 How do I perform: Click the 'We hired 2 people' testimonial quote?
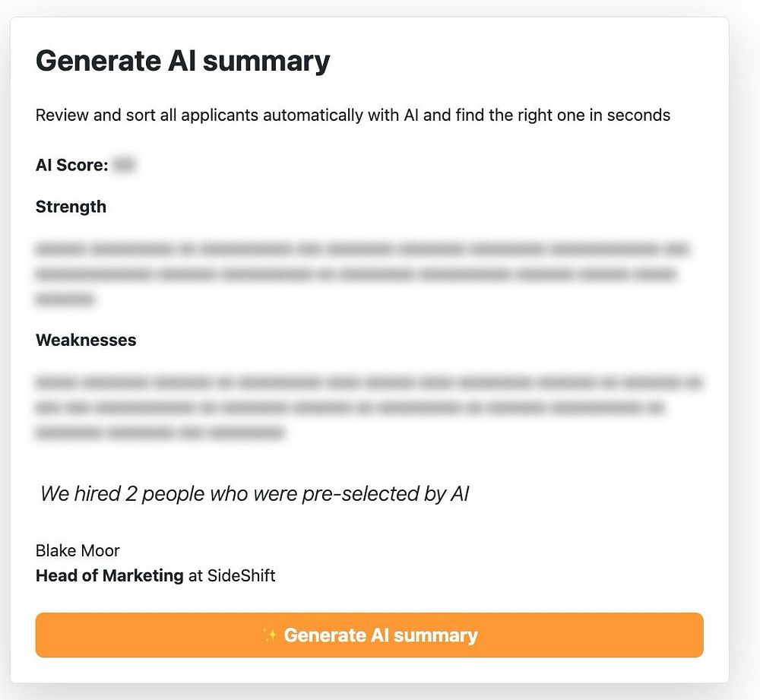[255, 494]
